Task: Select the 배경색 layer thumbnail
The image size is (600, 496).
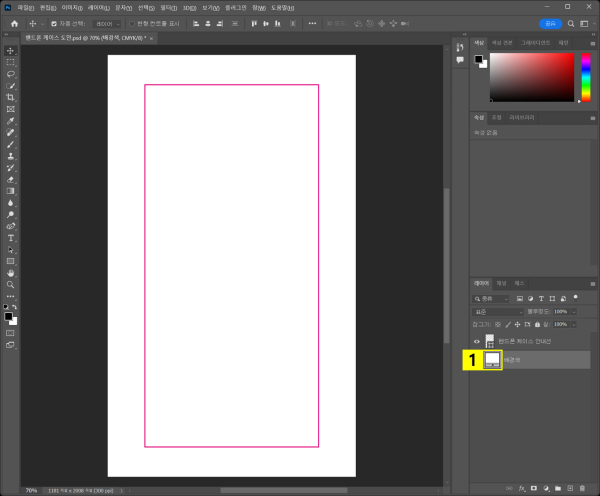Action: pyautogui.click(x=492, y=360)
